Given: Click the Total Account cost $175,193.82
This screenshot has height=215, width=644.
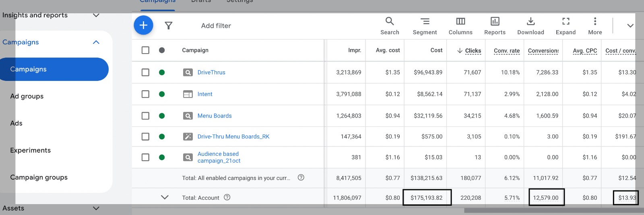Looking at the screenshot, I should tap(426, 198).
